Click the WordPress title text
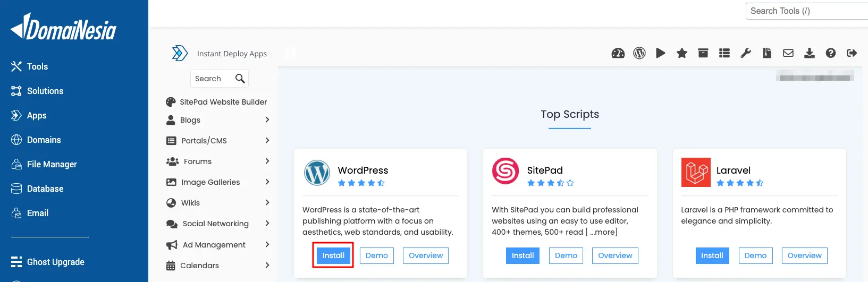This screenshot has width=868, height=282. click(x=363, y=170)
